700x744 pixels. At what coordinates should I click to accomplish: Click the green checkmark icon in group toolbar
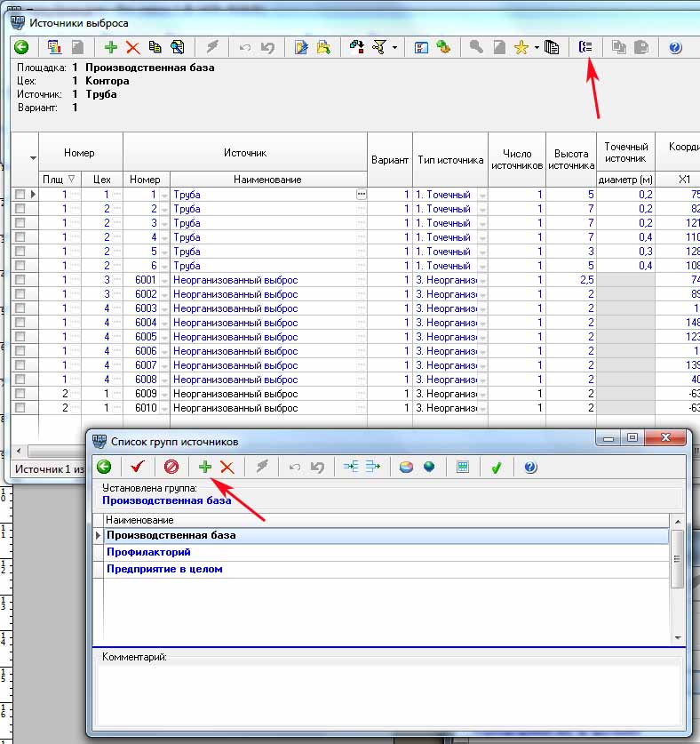(497, 467)
